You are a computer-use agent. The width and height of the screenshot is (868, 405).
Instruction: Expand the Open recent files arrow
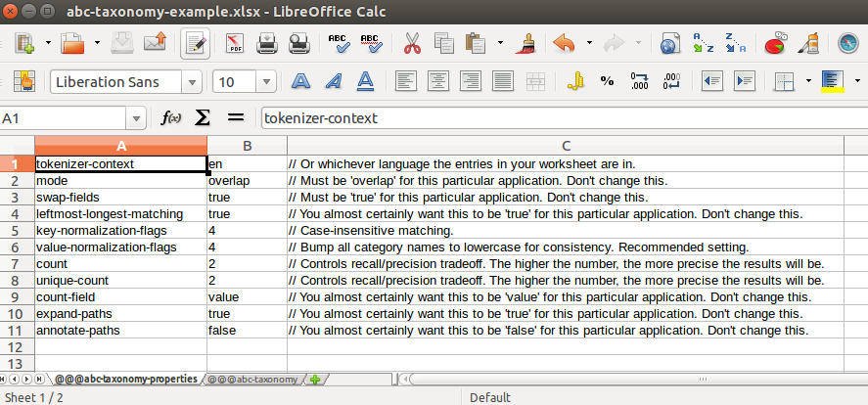point(97,43)
